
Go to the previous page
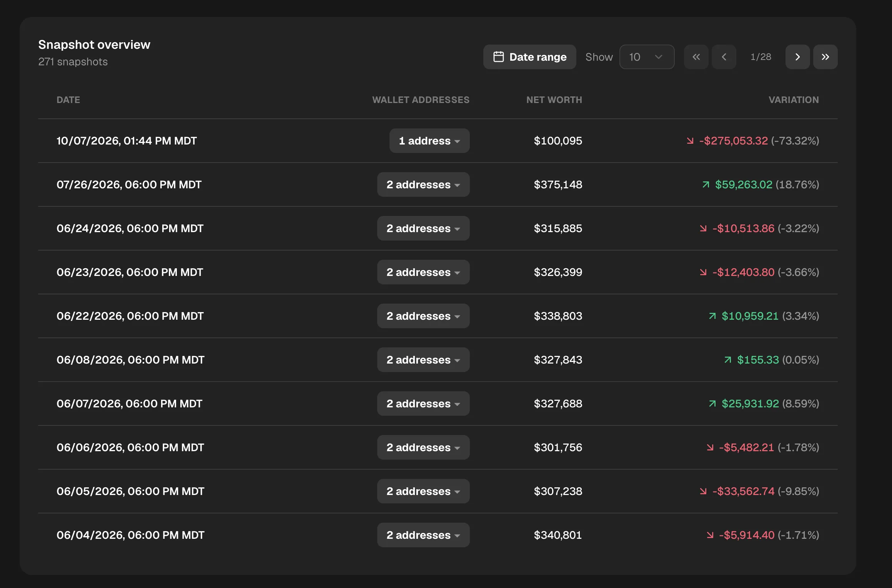click(x=724, y=57)
